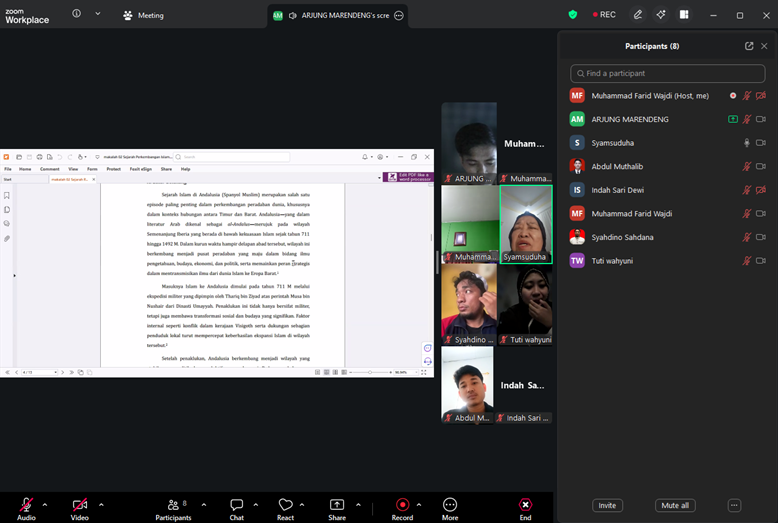Expand the Audio options arrow
Viewport: 778px width, 523px height.
point(45,505)
